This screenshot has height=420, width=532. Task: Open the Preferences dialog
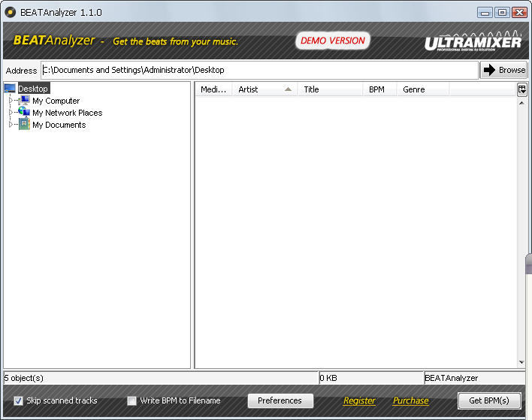280,400
